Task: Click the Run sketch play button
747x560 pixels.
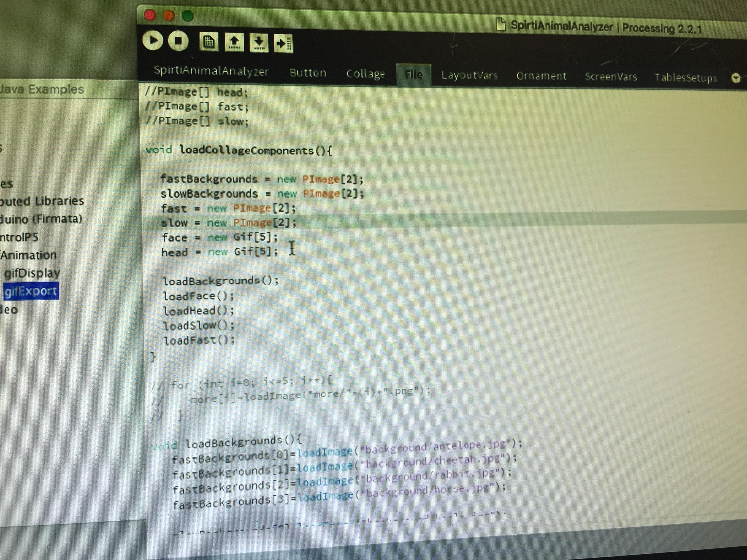Action: (153, 40)
